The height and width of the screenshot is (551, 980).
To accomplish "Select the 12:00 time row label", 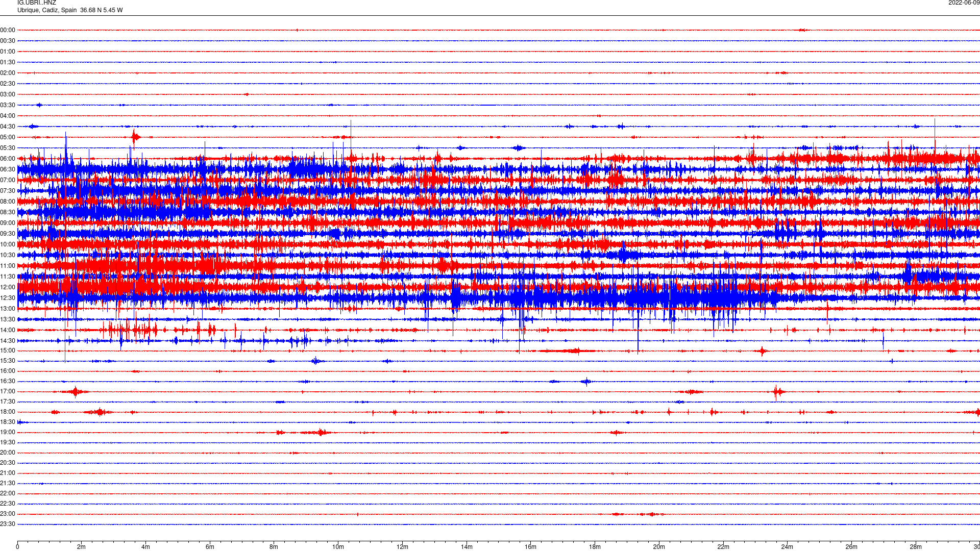I will [x=8, y=287].
